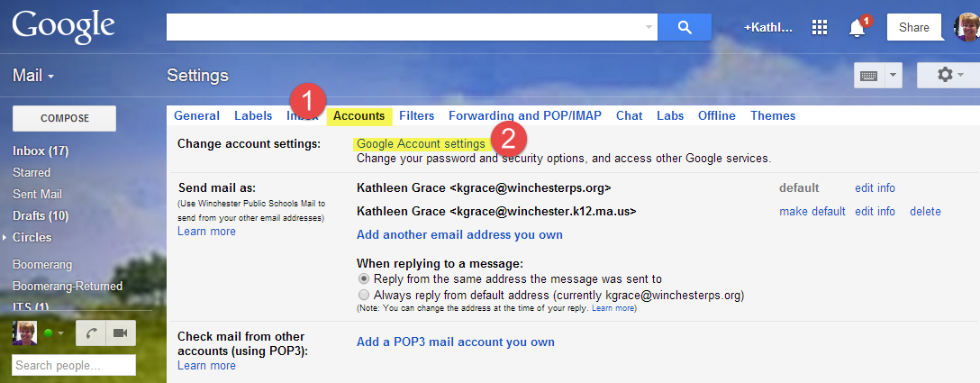
Task: Open the Accounts tab
Action: pyautogui.click(x=358, y=115)
